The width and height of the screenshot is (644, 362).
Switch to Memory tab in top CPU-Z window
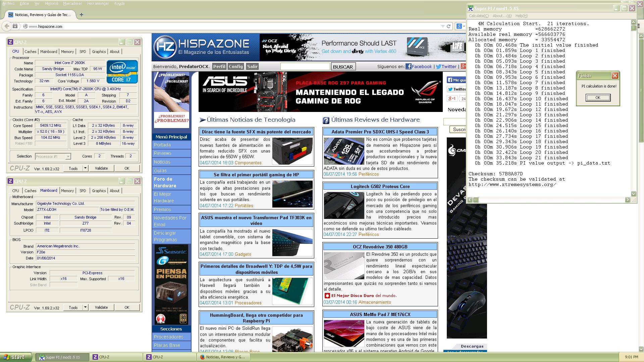[x=67, y=52]
